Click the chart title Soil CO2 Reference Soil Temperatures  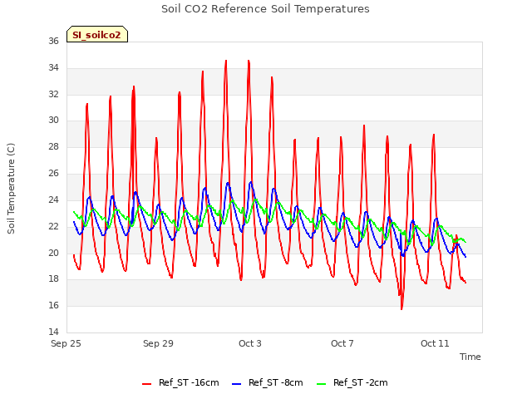pyautogui.click(x=265, y=9)
